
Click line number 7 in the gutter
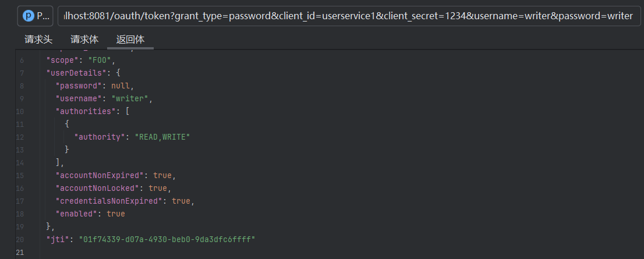[x=22, y=73]
